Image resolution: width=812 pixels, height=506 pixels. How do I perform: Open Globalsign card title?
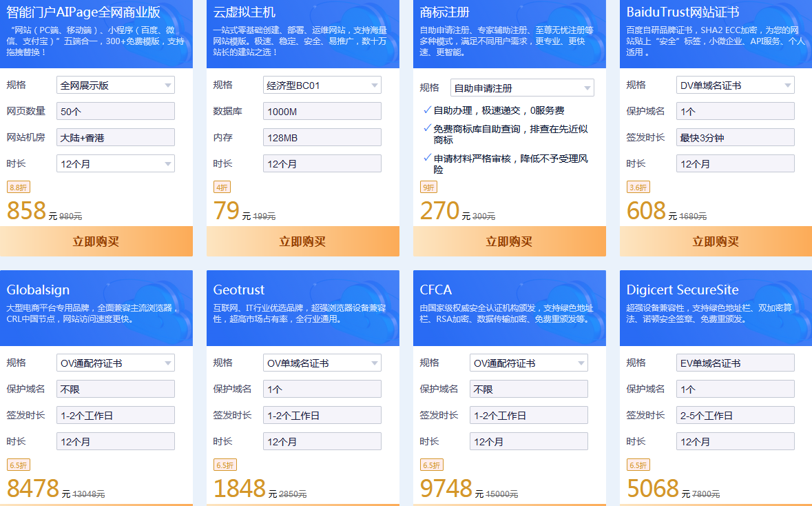(38, 290)
